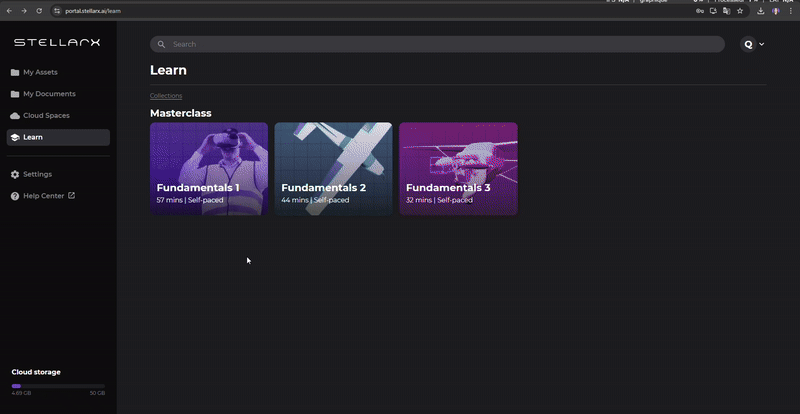Click the Cloud Spaces cloud icon
Image resolution: width=800 pixels, height=414 pixels.
point(15,116)
